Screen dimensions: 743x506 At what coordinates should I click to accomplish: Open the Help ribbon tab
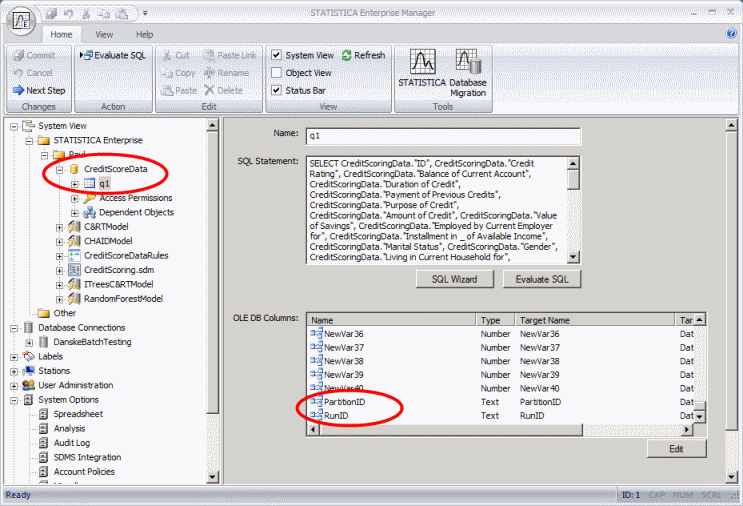pos(146,33)
